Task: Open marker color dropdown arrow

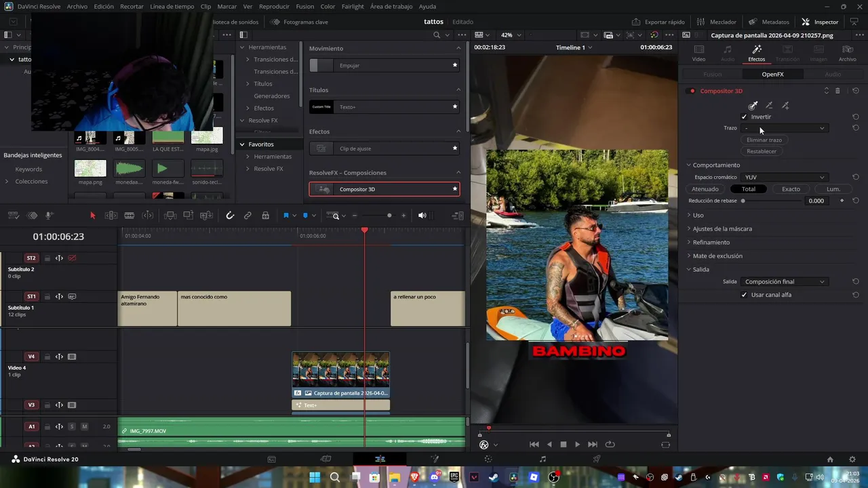Action: [313, 216]
